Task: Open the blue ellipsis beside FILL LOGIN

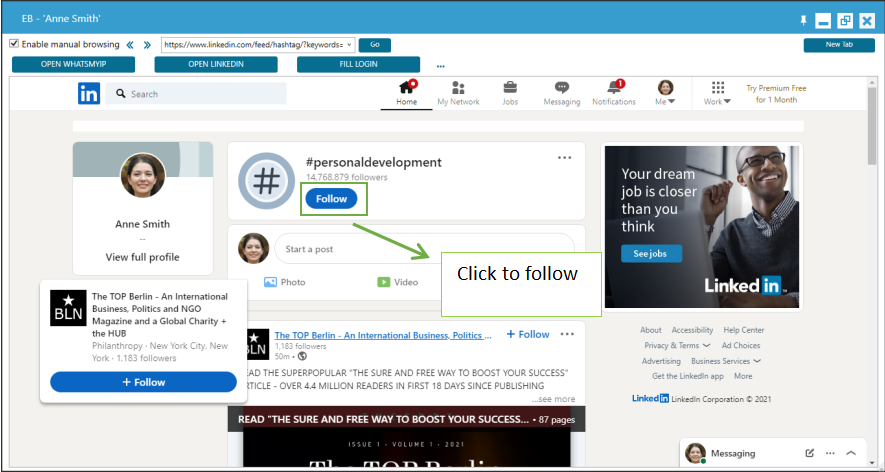Action: [441, 66]
